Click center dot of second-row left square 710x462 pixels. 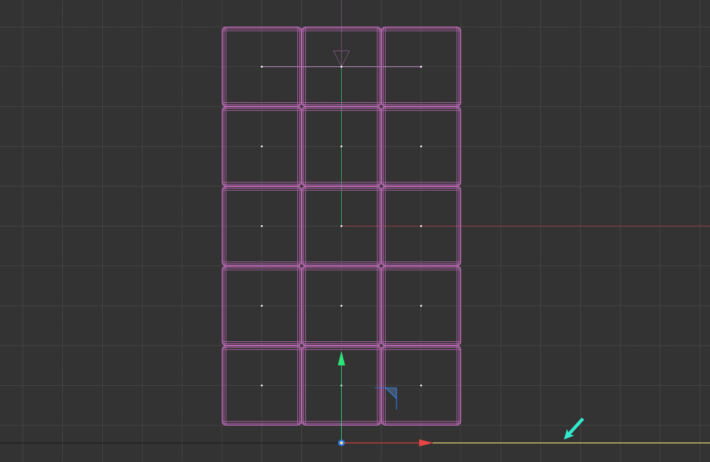pyautogui.click(x=262, y=146)
